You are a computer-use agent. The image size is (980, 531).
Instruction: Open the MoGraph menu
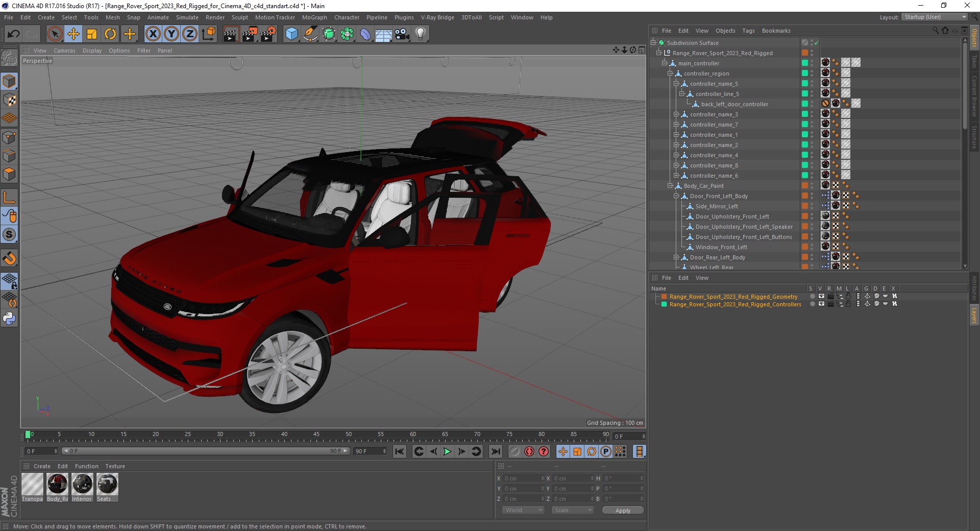[x=314, y=17]
